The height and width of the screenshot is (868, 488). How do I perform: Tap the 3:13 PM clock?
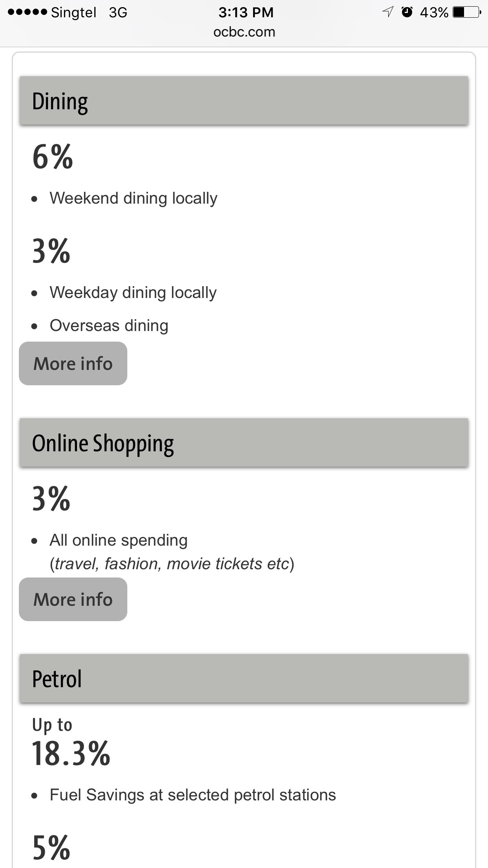[x=246, y=13]
